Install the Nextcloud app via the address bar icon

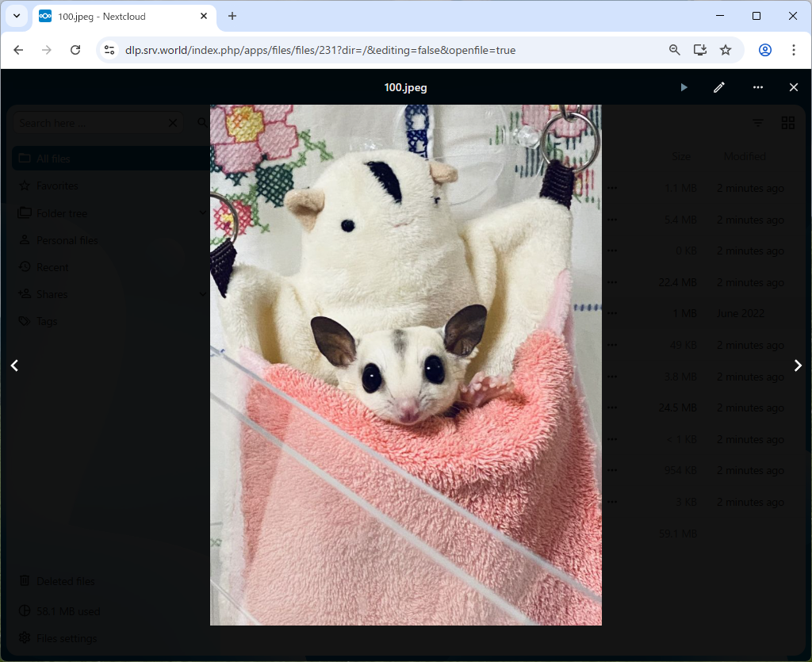pyautogui.click(x=699, y=50)
